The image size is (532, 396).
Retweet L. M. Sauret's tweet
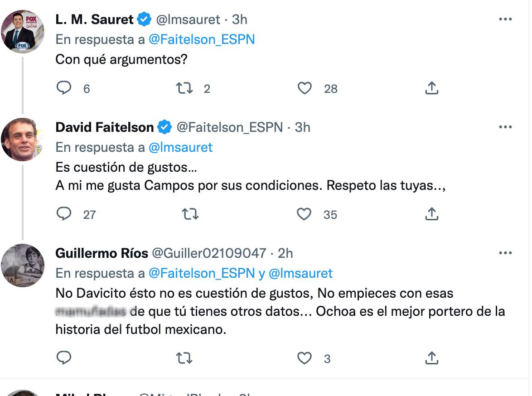tap(184, 88)
